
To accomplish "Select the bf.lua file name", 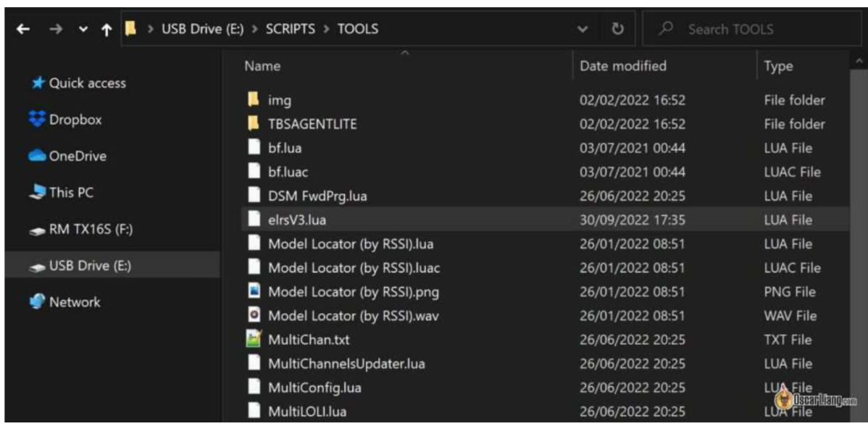I will pos(285,149).
